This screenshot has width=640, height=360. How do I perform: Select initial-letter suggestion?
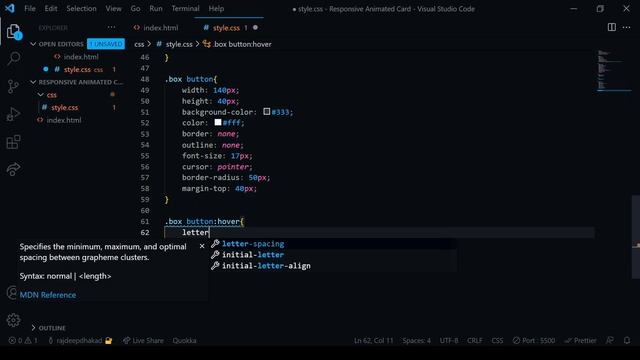[x=332, y=255]
